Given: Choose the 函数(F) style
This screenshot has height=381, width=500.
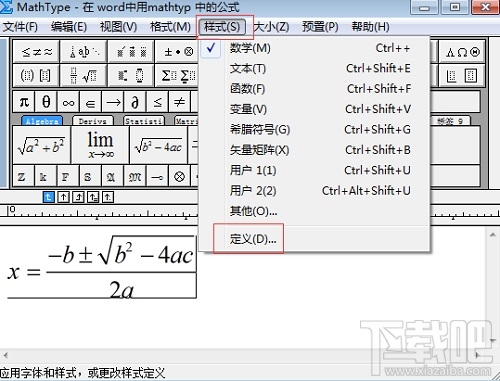Looking at the screenshot, I should (314, 89).
